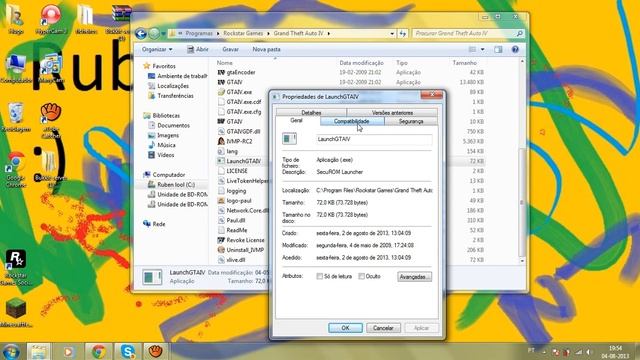
Task: Click the volume icon in system tray
Action: (x=588, y=351)
